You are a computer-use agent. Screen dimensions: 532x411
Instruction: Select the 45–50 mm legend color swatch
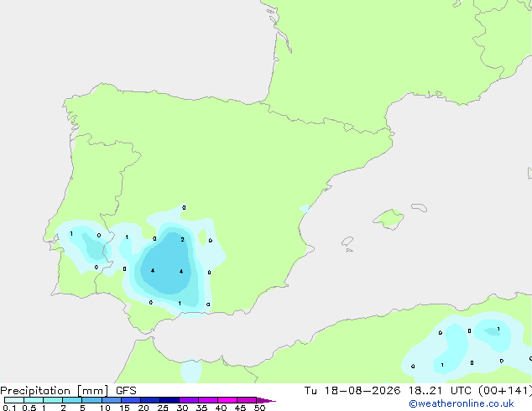[x=247, y=400]
